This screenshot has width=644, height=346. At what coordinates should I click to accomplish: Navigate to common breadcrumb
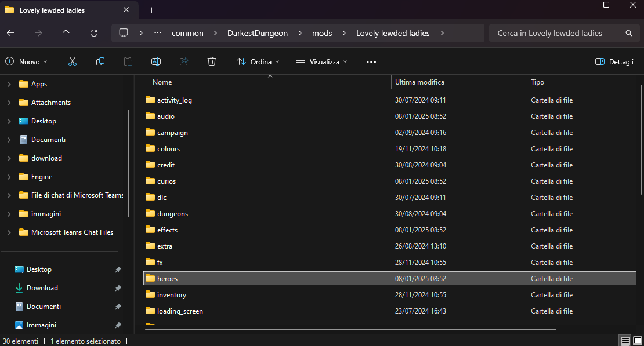(x=187, y=33)
